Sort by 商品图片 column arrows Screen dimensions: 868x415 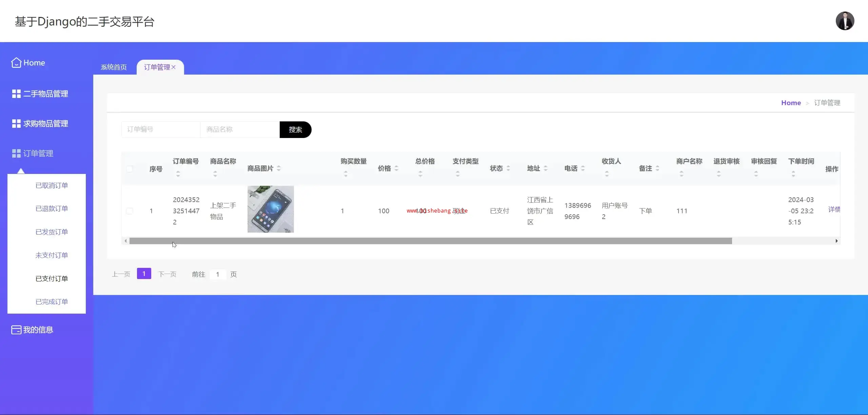279,168
